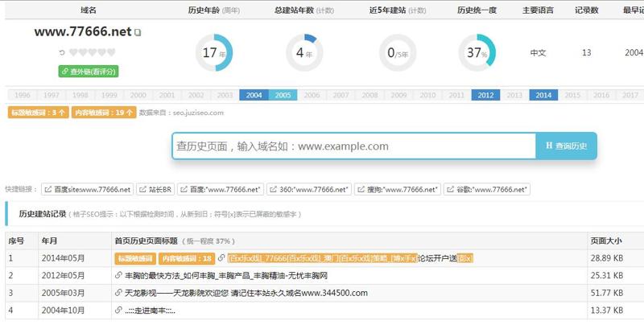Click the 历史建站记录 section heading
Viewport: 644px width, 325px height.
(43, 214)
